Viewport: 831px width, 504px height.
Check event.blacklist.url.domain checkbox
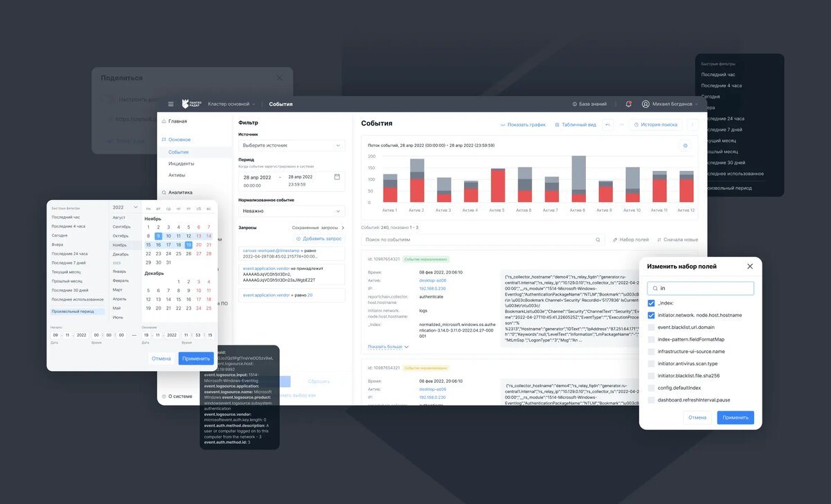coord(651,327)
